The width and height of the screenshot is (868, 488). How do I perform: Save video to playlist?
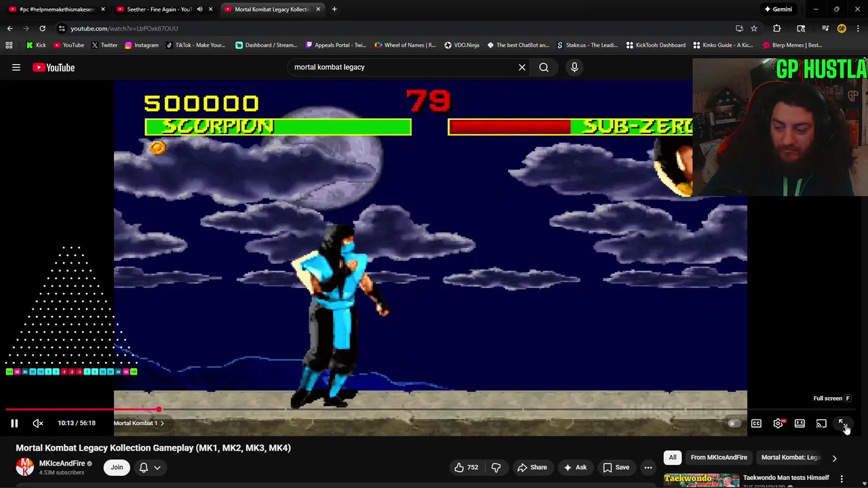pyautogui.click(x=616, y=467)
